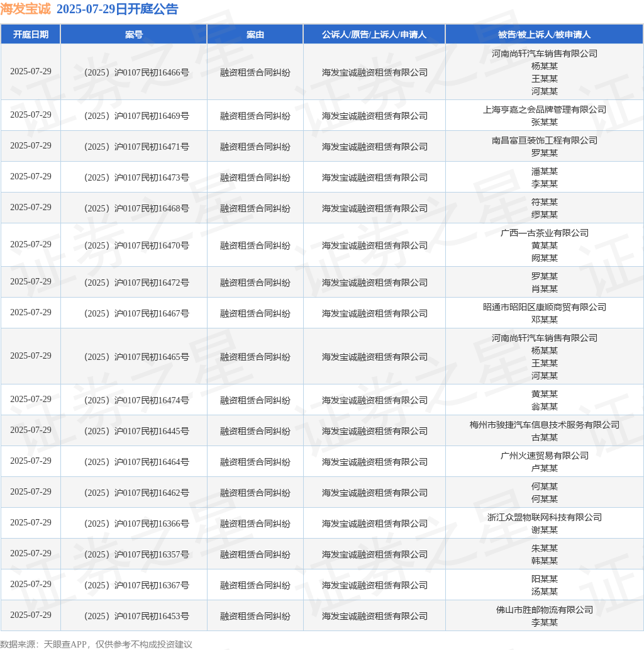Click case number 沪0107民初16469号
Image resolution: width=644 pixels, height=650 pixels.
152,116
